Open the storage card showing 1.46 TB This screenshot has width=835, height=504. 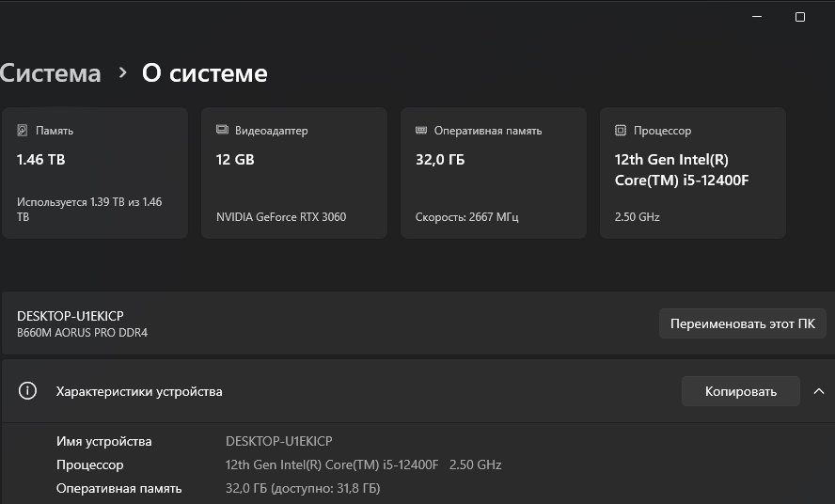click(x=95, y=173)
